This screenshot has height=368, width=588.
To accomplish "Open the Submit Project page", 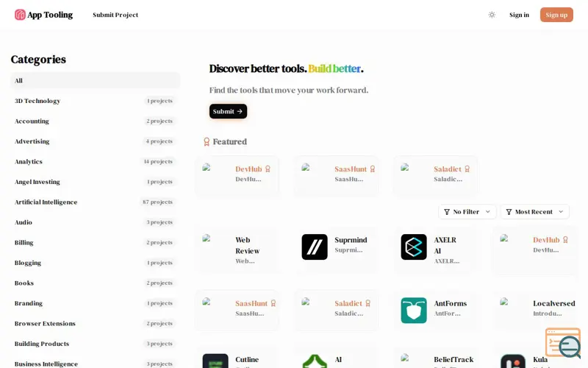I will click(x=115, y=15).
